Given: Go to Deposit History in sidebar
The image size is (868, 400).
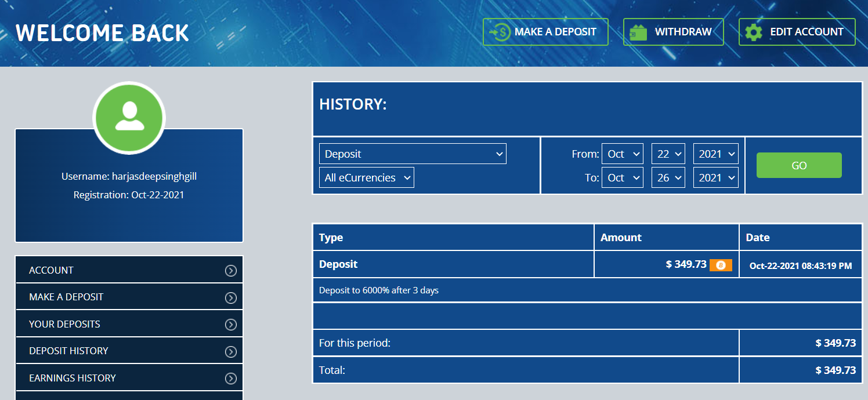Looking at the screenshot, I should [x=68, y=351].
